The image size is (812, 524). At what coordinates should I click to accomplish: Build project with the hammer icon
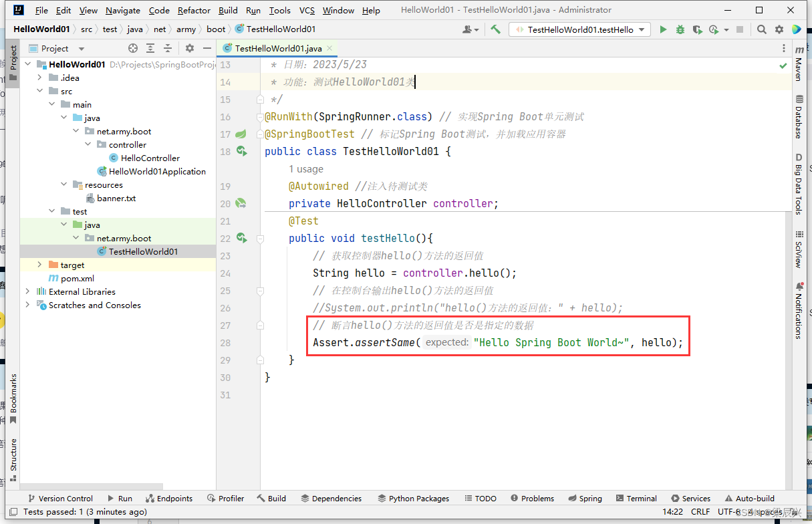click(x=495, y=29)
